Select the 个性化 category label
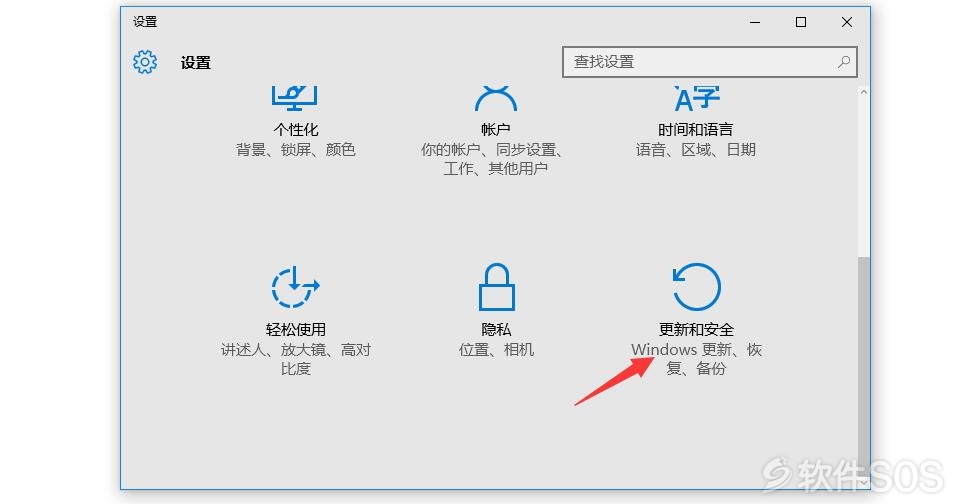The image size is (958, 504). click(296, 130)
